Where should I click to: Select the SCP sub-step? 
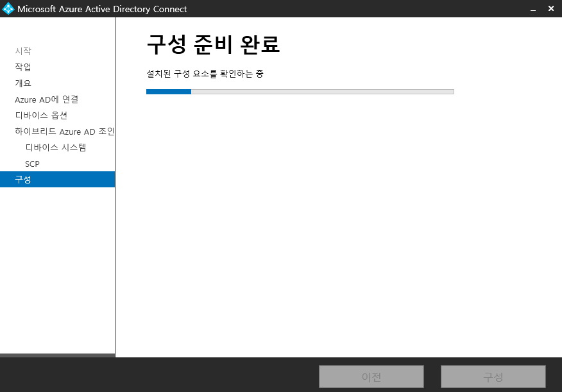tap(32, 164)
